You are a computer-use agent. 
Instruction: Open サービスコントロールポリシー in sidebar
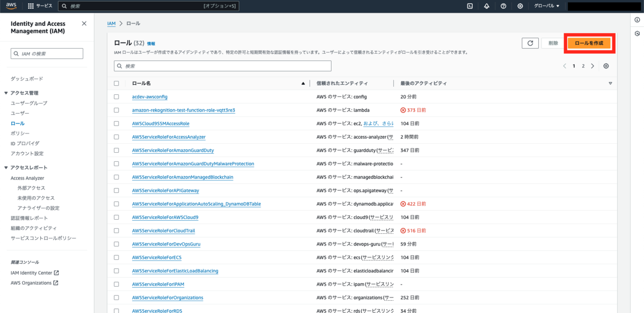(43, 238)
